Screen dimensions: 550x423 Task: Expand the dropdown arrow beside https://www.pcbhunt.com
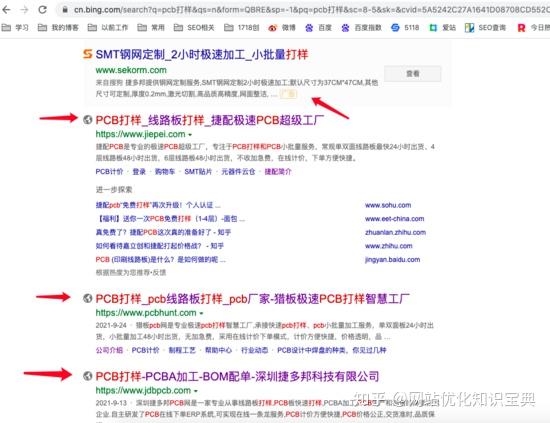(201, 313)
